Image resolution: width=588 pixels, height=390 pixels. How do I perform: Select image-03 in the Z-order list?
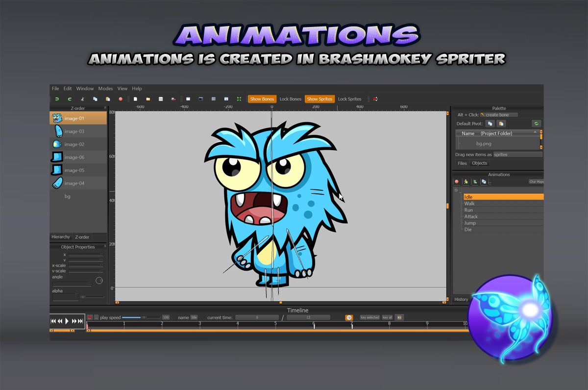pyautogui.click(x=78, y=131)
